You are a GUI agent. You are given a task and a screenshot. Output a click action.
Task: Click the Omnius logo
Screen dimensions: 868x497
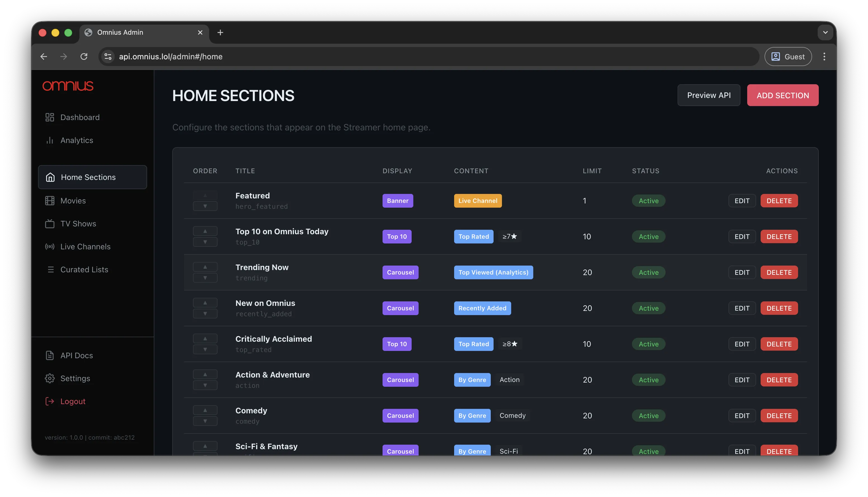[x=68, y=86]
